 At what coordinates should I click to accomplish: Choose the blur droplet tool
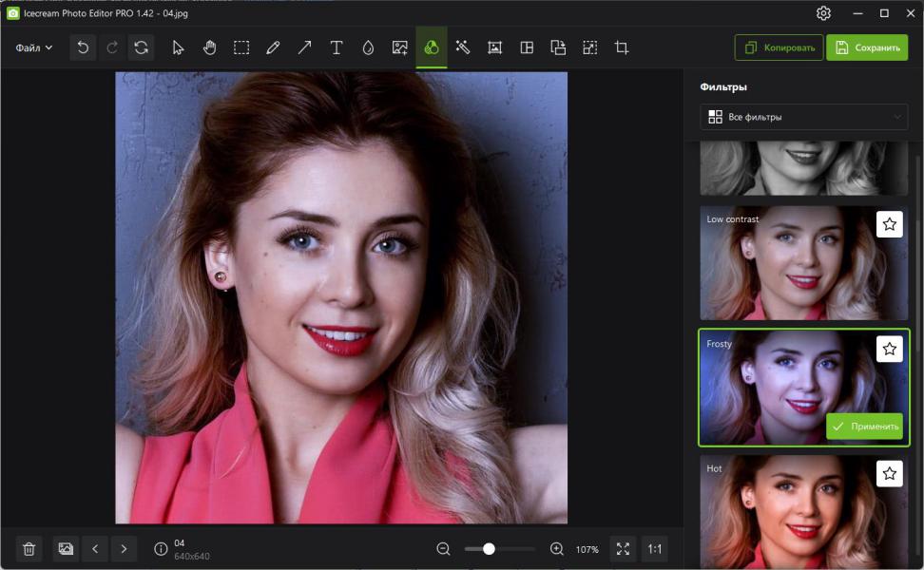point(368,47)
